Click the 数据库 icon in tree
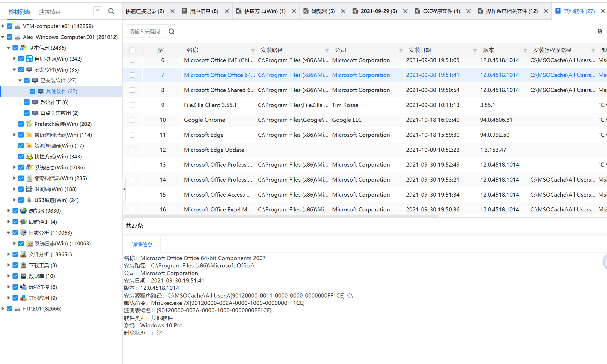The image size is (607, 364). pos(23,276)
